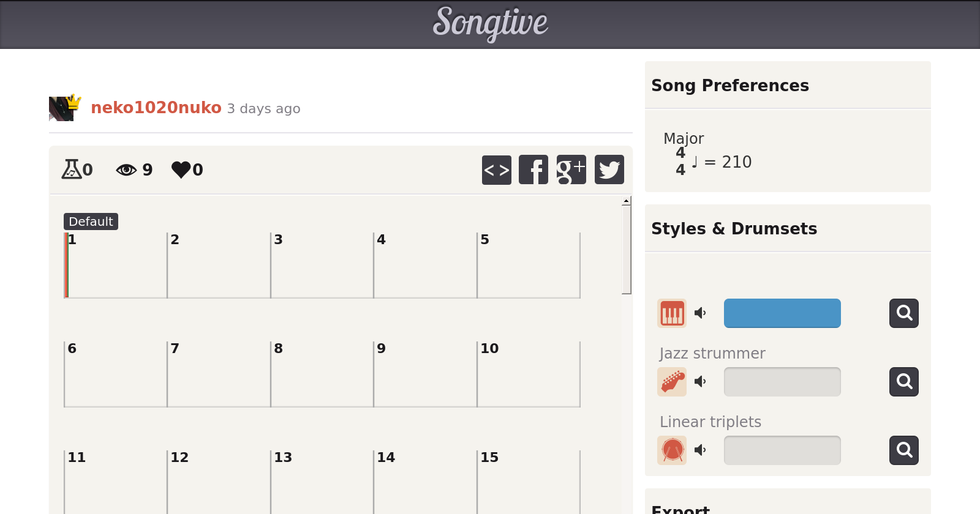Click the scrollbar up arrow
Screen dimensions: 980x514
(x=626, y=201)
